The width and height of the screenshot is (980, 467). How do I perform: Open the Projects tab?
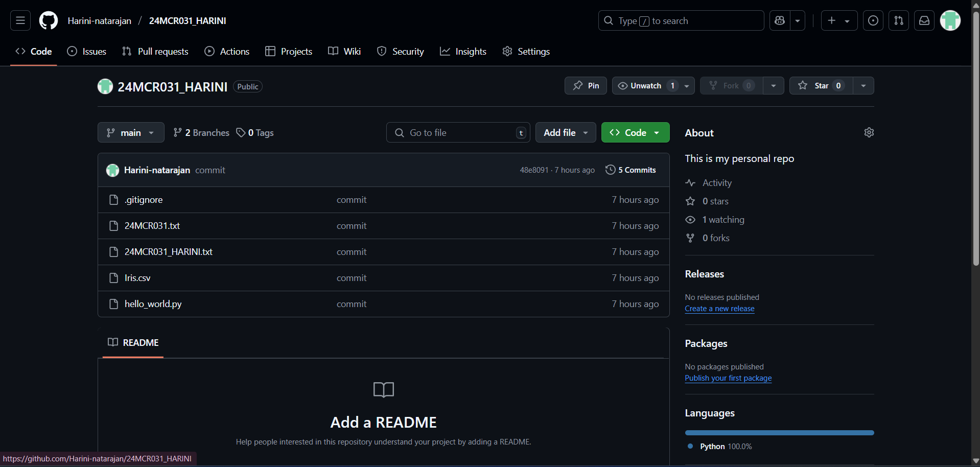point(289,51)
